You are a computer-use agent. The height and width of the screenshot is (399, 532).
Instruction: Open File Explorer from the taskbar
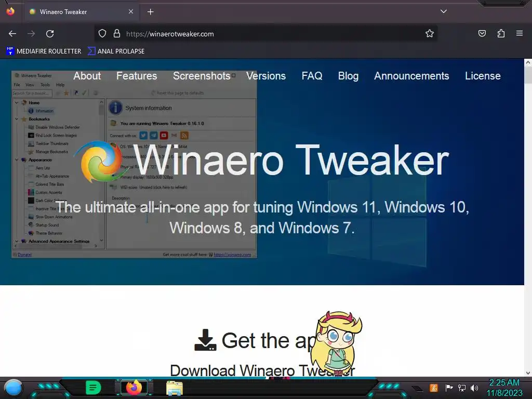175,388
